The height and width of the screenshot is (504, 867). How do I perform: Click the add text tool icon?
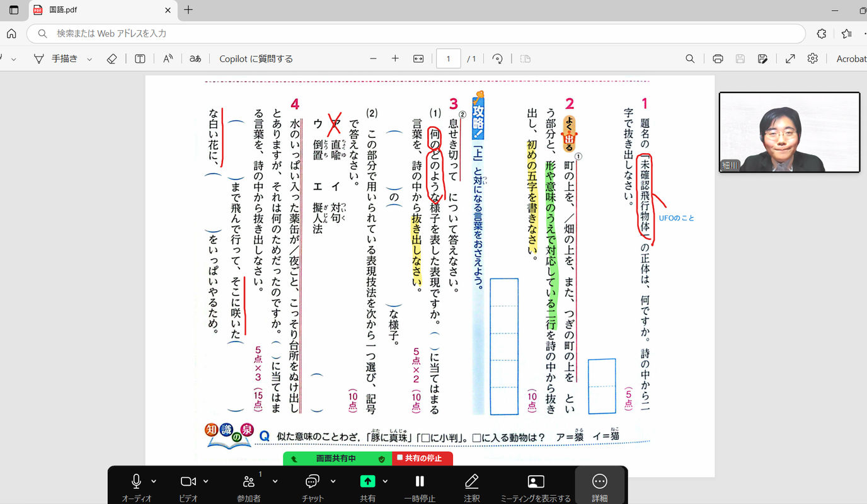tap(140, 59)
